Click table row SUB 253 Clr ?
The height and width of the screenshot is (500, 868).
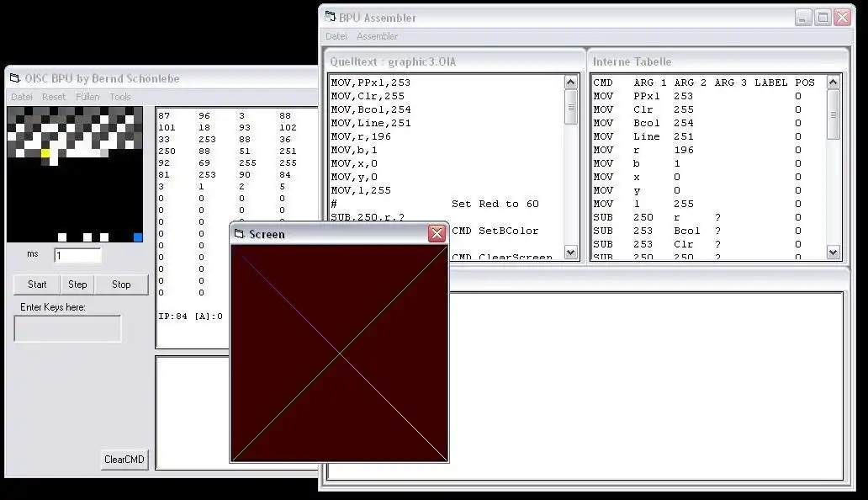tap(697, 244)
